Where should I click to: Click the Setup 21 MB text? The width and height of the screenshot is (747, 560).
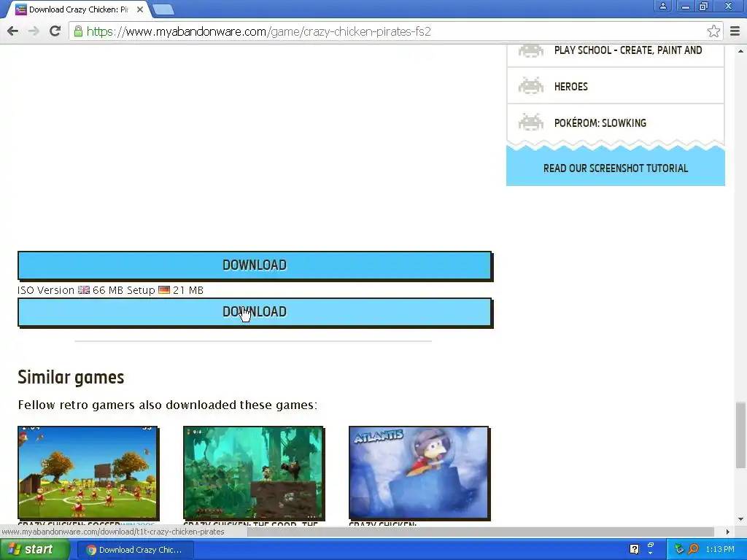[165, 290]
